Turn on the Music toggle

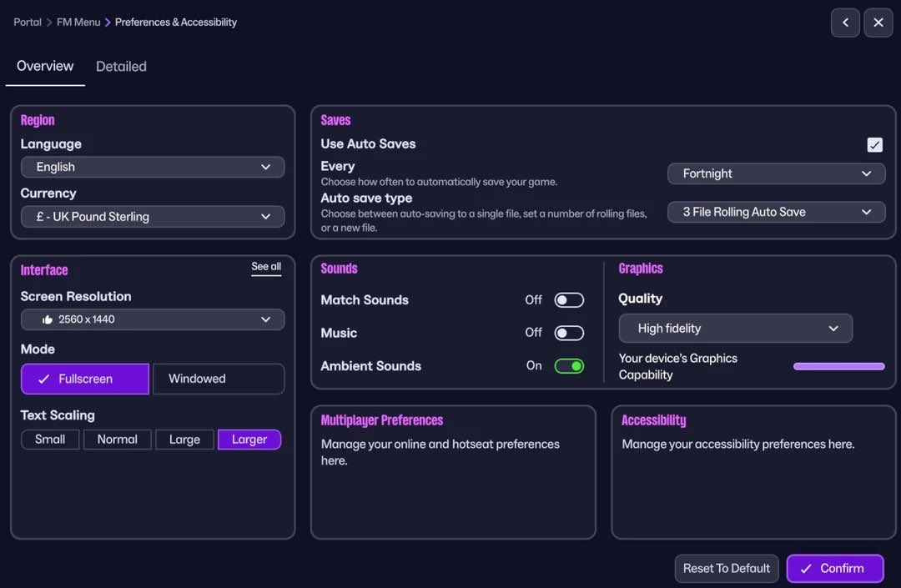(569, 333)
